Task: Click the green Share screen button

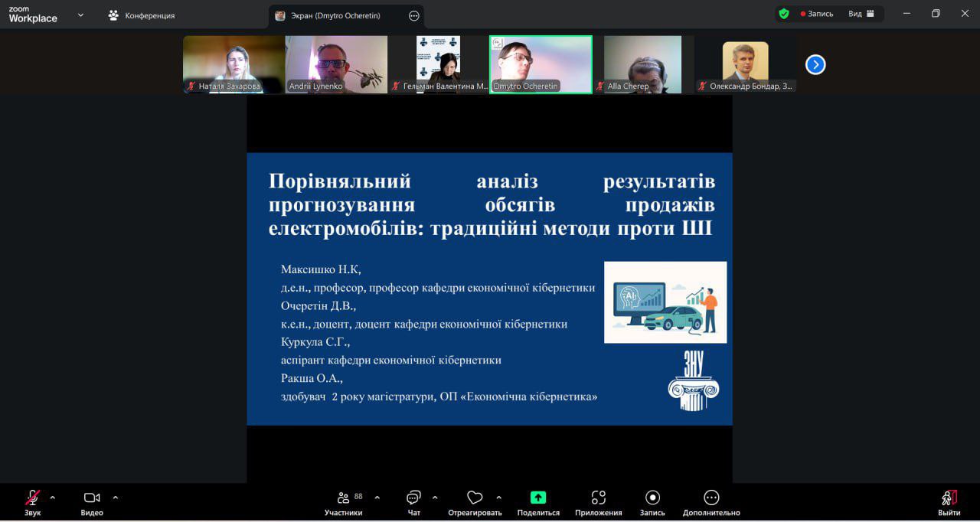Action: (538, 502)
